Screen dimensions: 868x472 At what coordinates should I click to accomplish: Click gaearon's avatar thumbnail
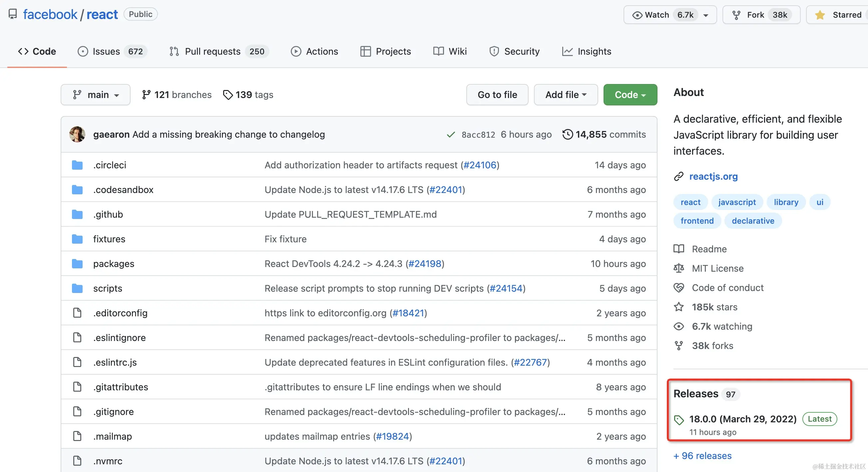[77, 135]
